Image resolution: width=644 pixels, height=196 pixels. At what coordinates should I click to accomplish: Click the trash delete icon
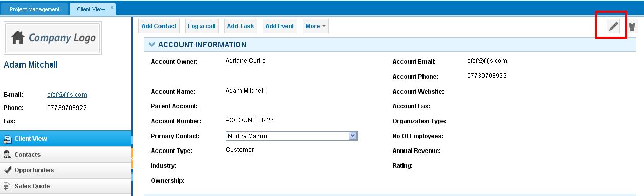[x=632, y=27]
